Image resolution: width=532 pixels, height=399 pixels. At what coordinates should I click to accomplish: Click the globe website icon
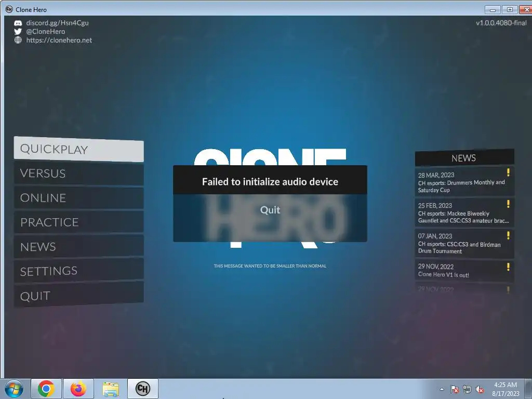pyautogui.click(x=18, y=40)
